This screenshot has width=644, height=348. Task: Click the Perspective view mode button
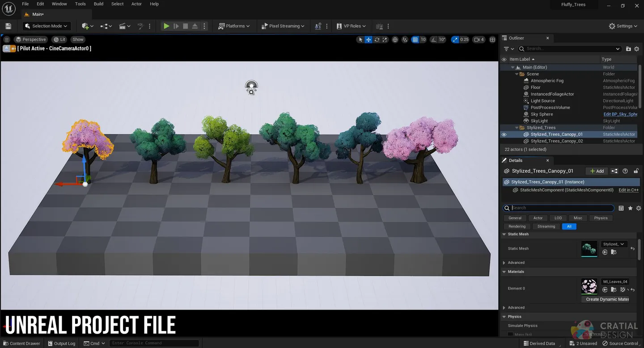[30, 39]
